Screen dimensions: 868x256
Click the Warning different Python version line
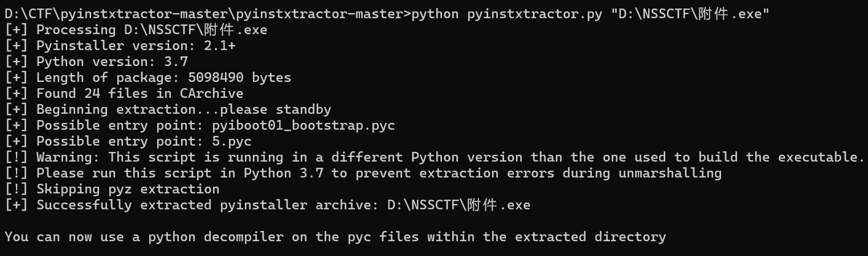435,157
